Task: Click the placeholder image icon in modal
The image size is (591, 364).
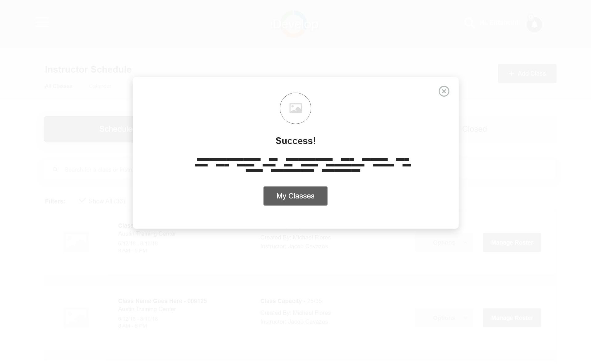Action: (x=295, y=108)
